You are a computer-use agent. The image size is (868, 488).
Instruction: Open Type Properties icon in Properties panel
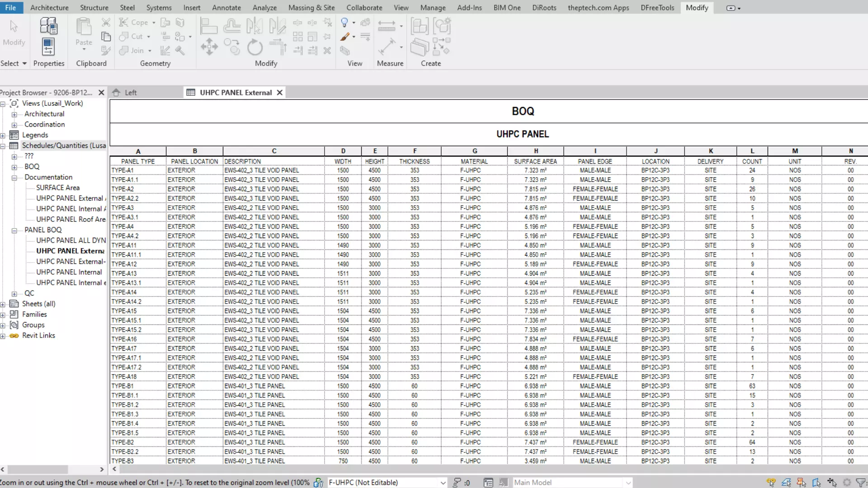pyautogui.click(x=48, y=26)
